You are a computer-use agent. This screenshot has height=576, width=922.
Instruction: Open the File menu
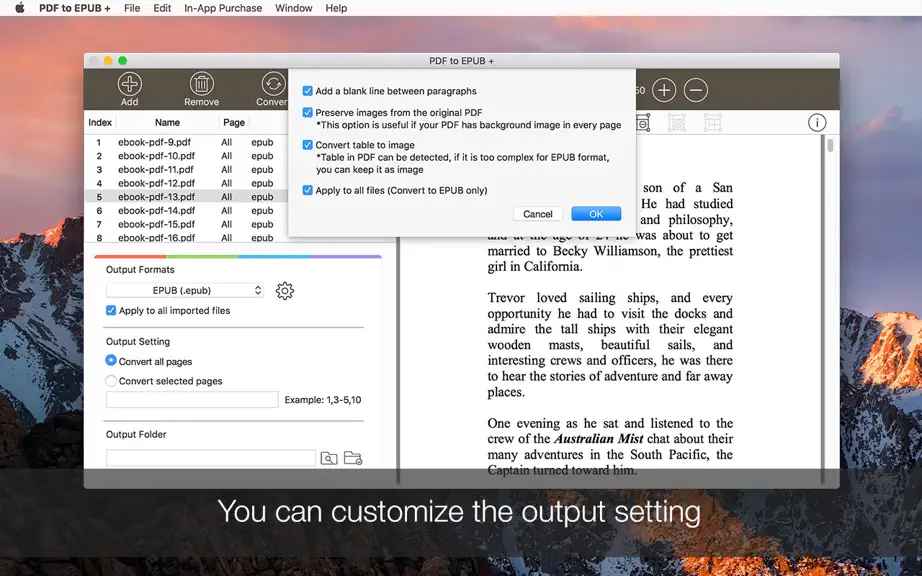tap(132, 8)
